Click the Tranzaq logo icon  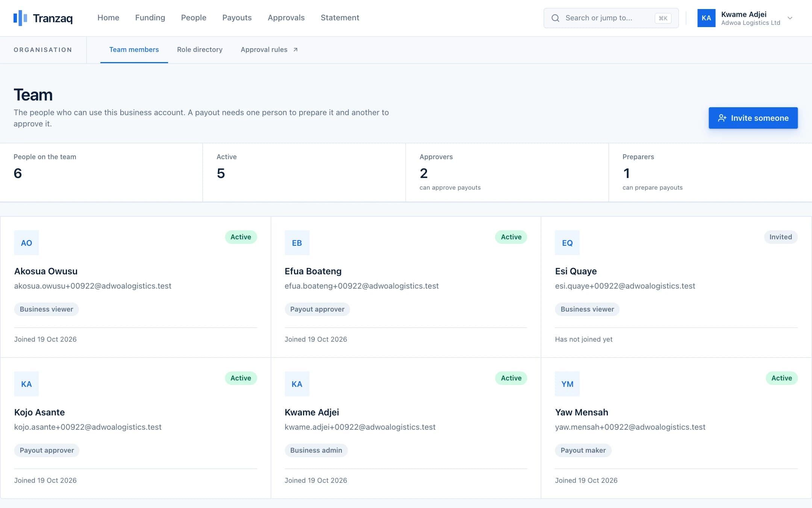[x=20, y=18]
